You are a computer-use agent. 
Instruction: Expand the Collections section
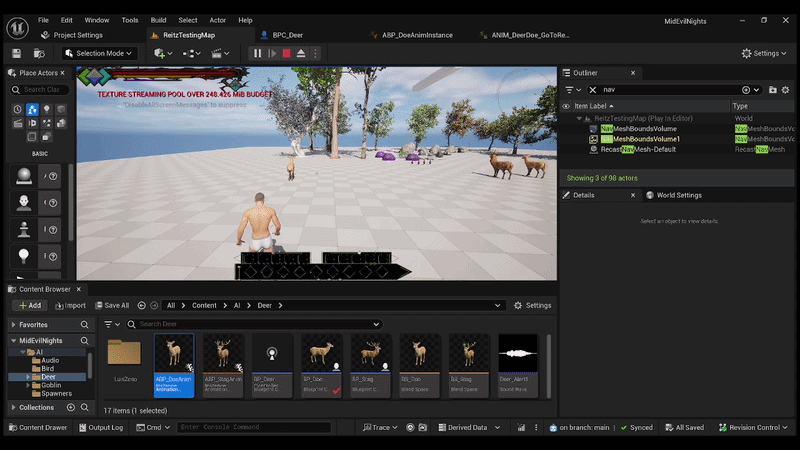click(13, 408)
